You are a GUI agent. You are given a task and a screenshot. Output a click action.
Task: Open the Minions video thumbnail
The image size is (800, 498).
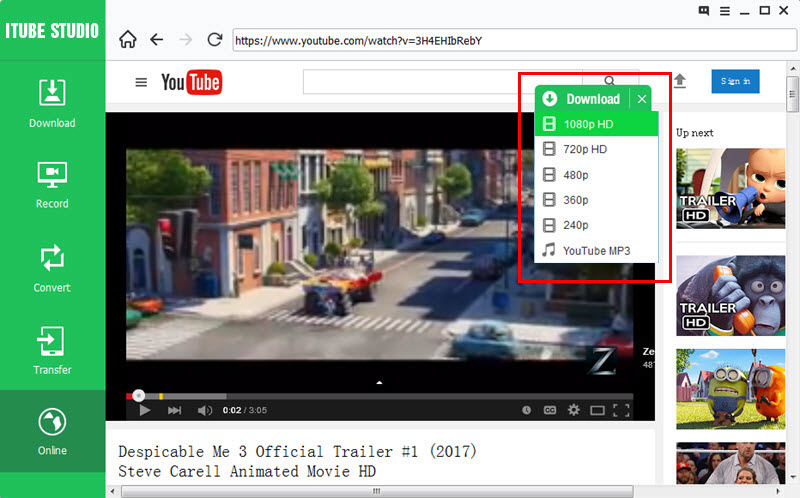(x=731, y=389)
